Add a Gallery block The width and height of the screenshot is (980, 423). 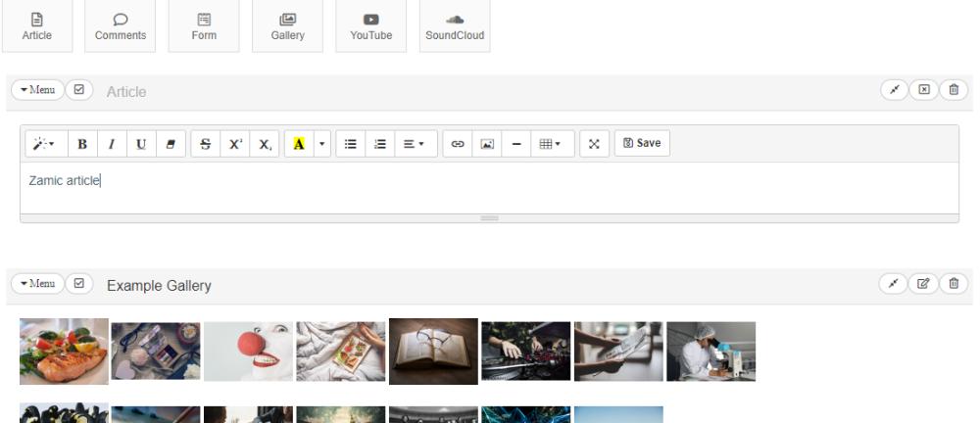[287, 26]
